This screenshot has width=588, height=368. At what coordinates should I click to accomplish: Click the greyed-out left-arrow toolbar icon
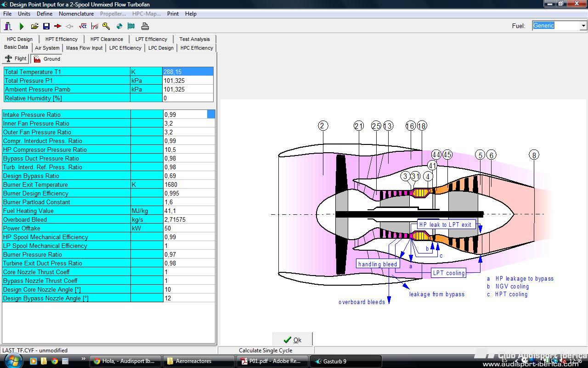pos(70,26)
